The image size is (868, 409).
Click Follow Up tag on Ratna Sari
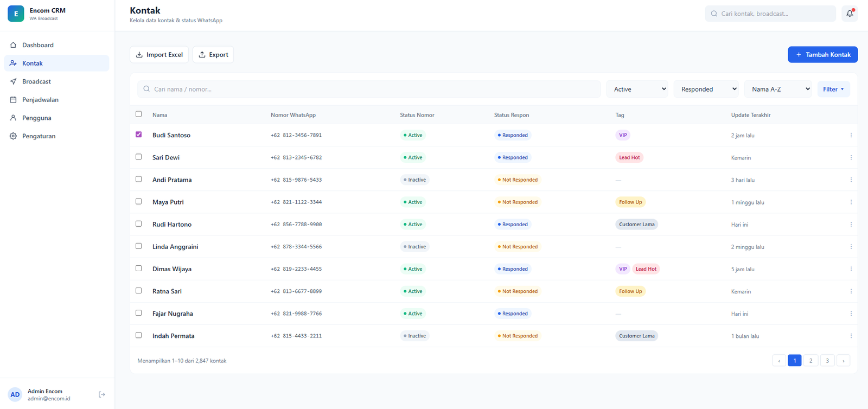(x=630, y=291)
